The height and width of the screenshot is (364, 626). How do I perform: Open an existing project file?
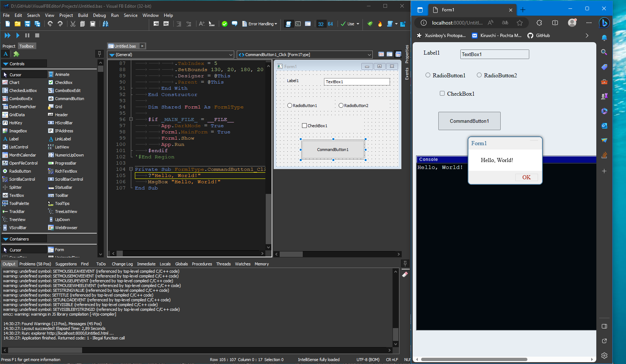coord(17,23)
